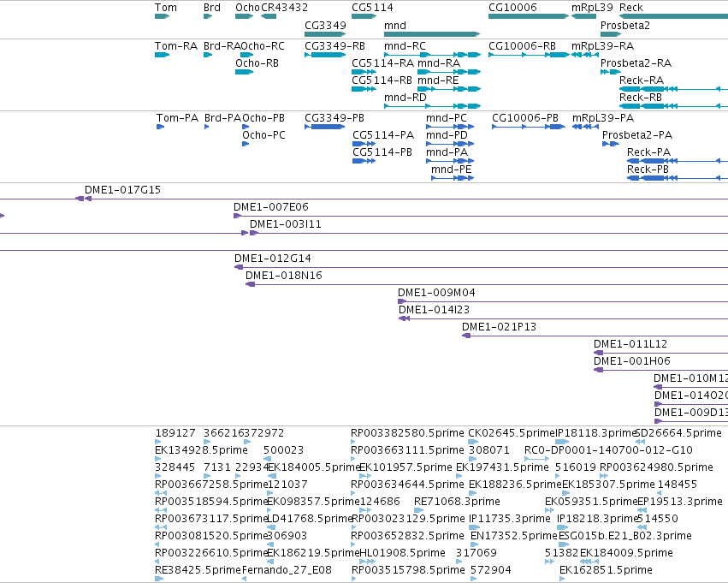Click the Reck gene label

pos(631,8)
